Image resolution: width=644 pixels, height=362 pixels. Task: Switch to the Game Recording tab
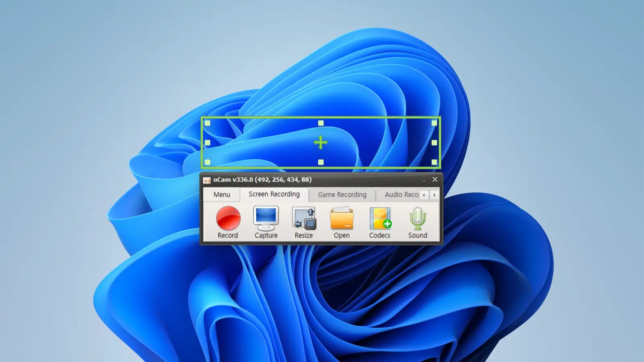click(342, 194)
